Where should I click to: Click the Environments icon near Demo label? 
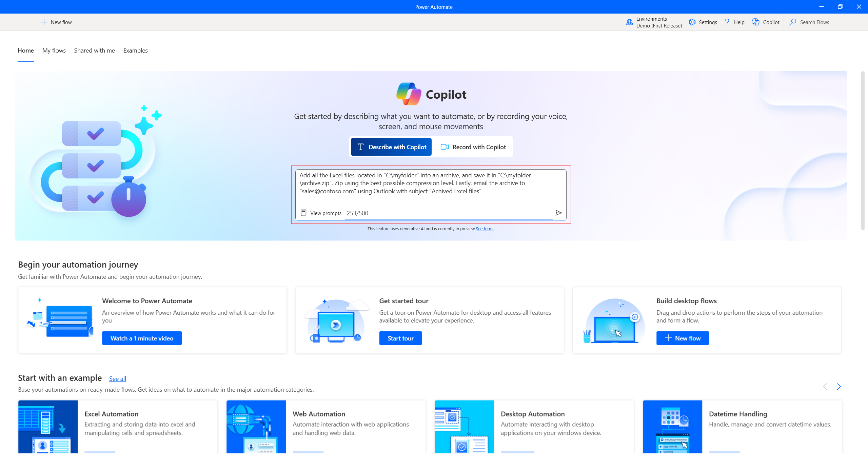(x=630, y=22)
